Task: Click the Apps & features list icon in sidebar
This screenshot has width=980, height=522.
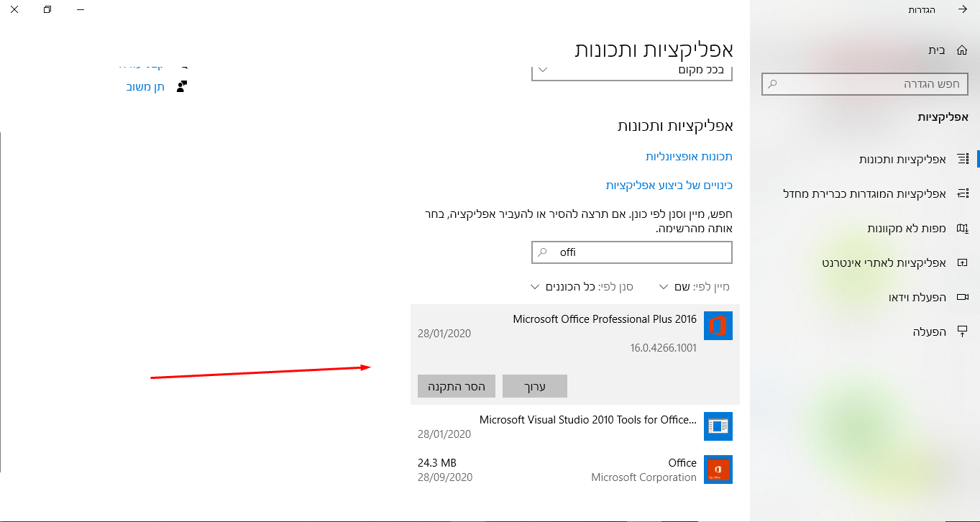Action: point(962,159)
